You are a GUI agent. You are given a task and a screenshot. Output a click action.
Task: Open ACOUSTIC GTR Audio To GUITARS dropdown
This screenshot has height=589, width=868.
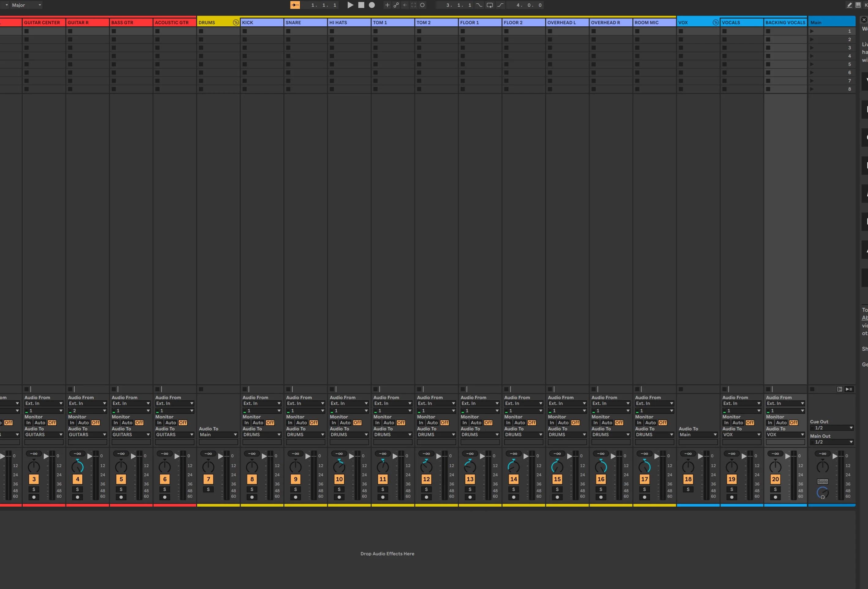(x=174, y=435)
